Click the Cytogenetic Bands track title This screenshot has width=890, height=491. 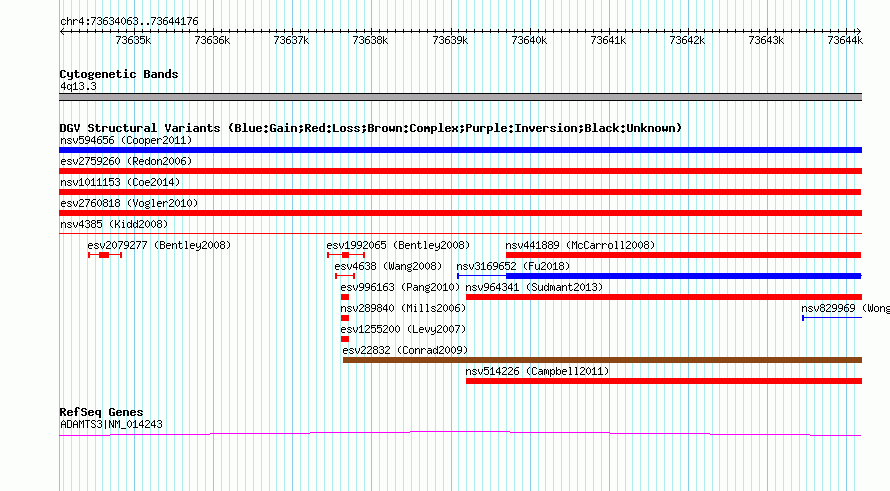[119, 74]
